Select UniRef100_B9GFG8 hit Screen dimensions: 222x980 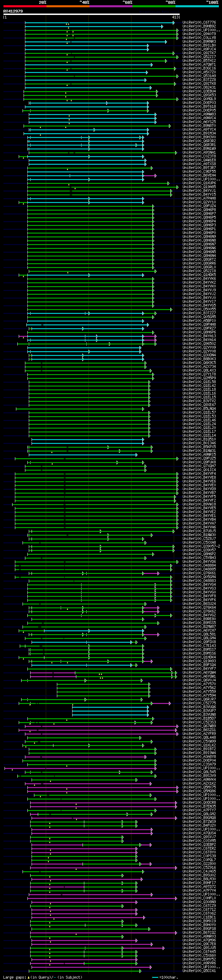(199, 929)
